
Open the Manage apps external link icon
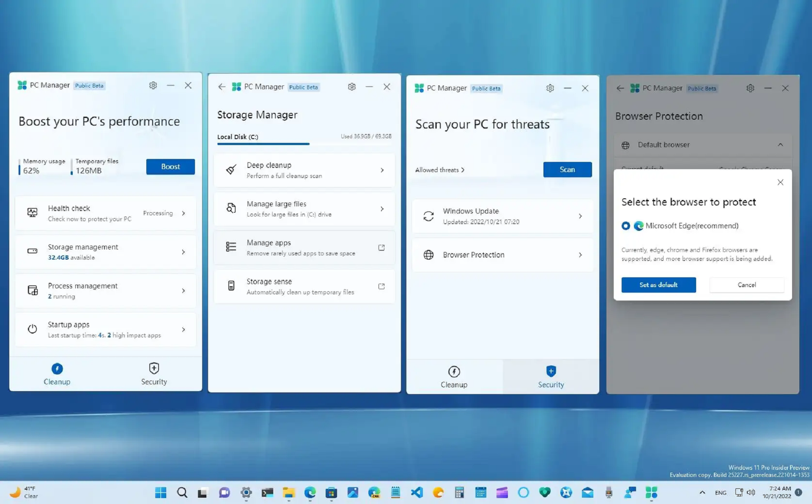click(x=381, y=247)
